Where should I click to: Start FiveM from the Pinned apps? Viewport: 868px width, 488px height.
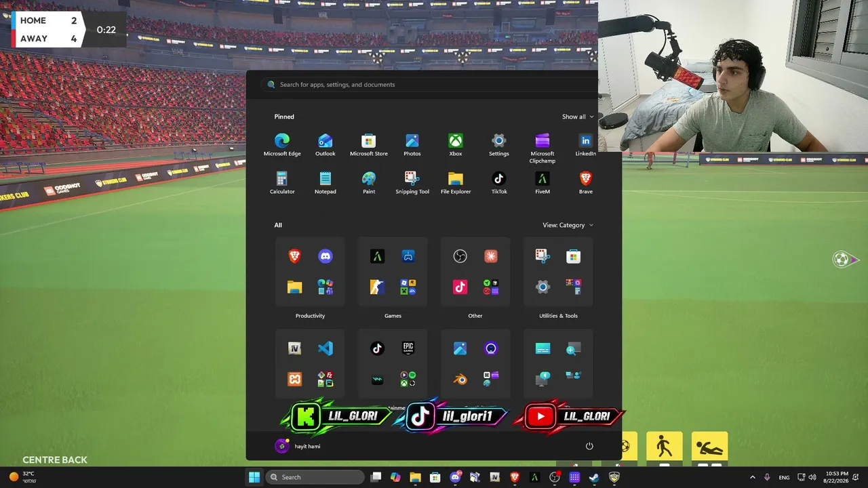tap(542, 183)
